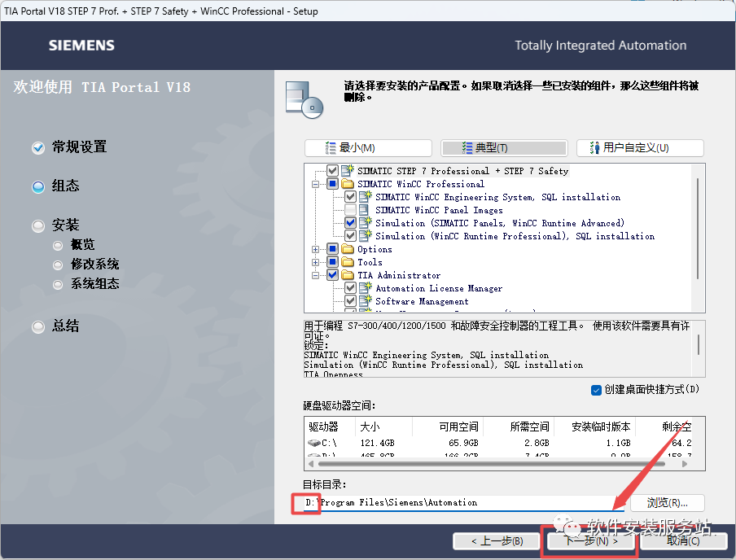Click the 修改系统 sub-step indicator
The width and height of the screenshot is (736, 560).
[58, 265]
